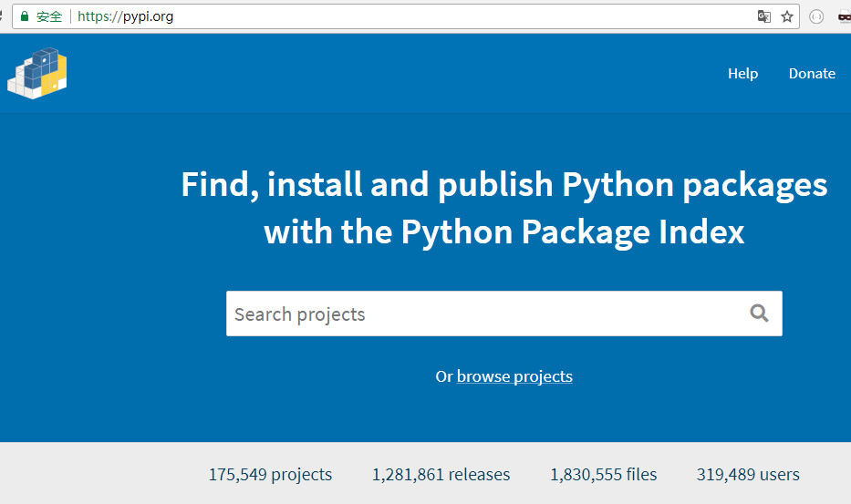Open the Donate page

(812, 73)
